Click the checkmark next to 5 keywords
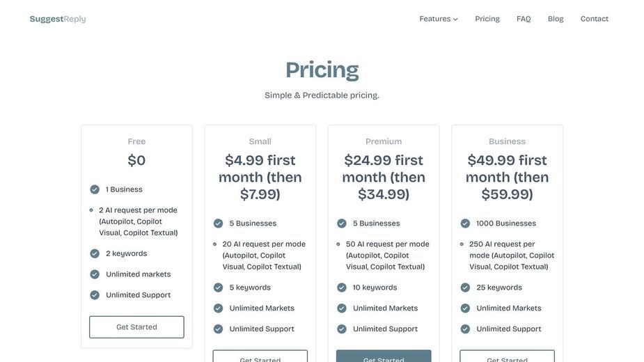Viewport: 644px width, 362px height. (218, 288)
